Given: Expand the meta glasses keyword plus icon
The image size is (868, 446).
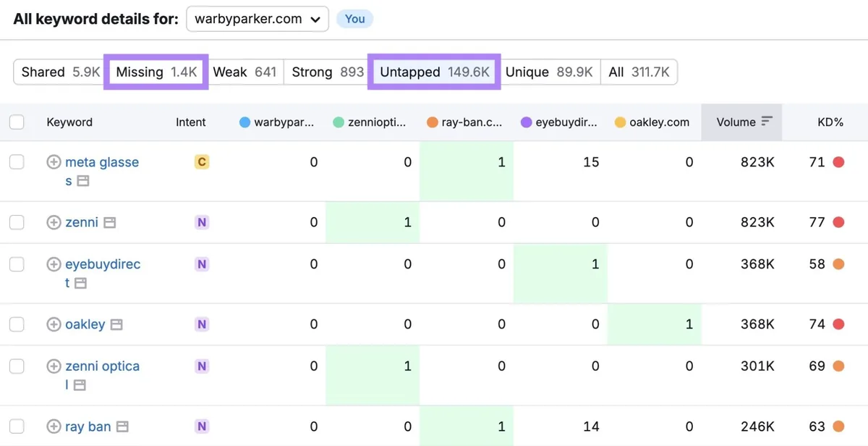Looking at the screenshot, I should [x=54, y=162].
